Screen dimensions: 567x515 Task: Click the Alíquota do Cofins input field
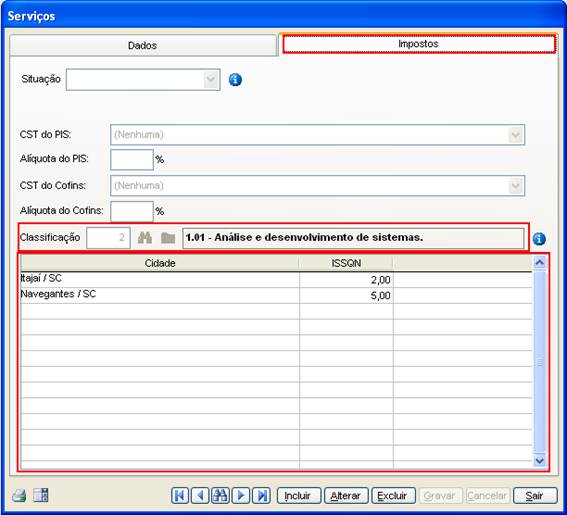132,211
